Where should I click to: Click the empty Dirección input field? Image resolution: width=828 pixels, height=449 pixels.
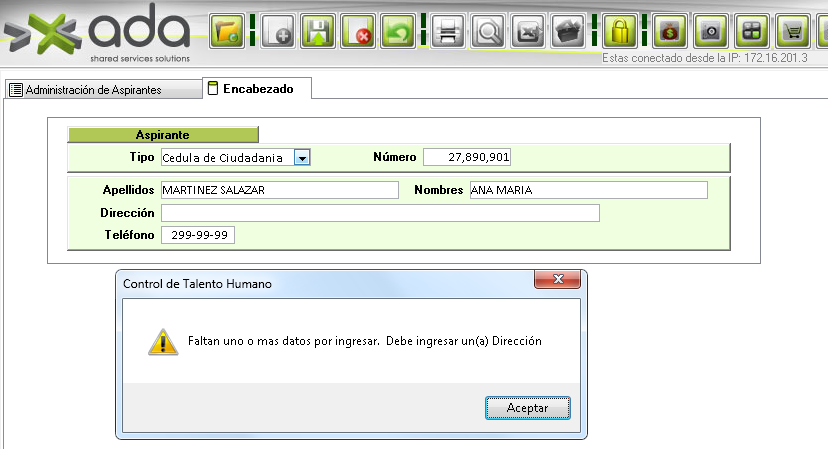click(380, 213)
